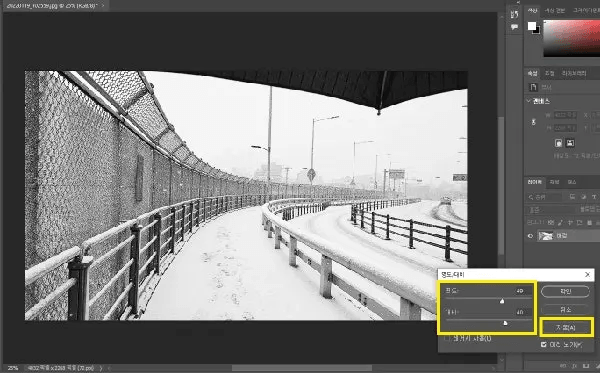Select the 레이어 (Layers) tab
Image resolution: width=600 pixels, height=373 pixels.
tap(535, 182)
